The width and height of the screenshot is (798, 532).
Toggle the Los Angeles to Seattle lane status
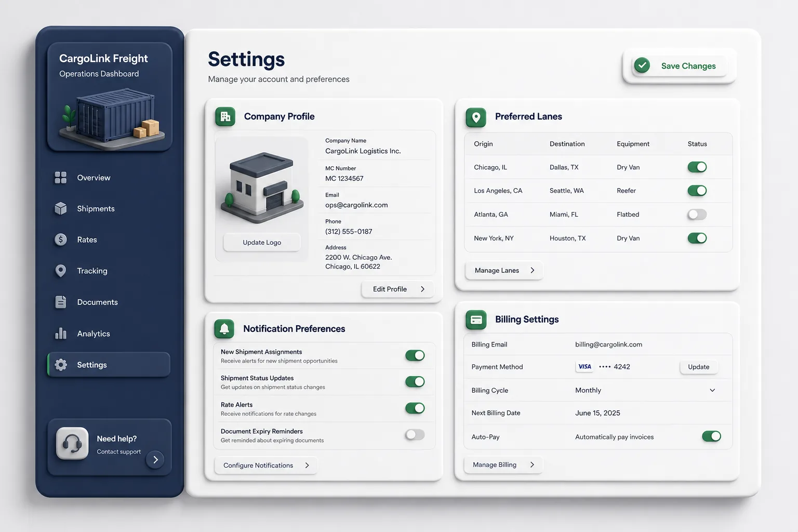click(697, 191)
